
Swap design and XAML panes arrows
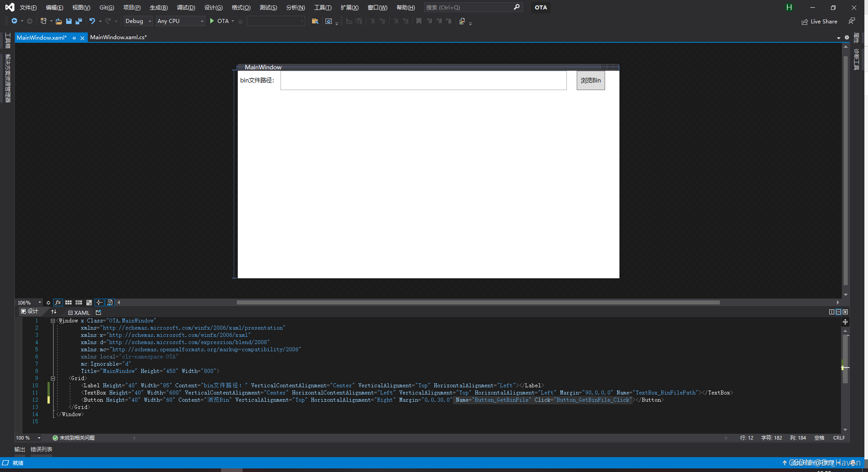click(54, 312)
